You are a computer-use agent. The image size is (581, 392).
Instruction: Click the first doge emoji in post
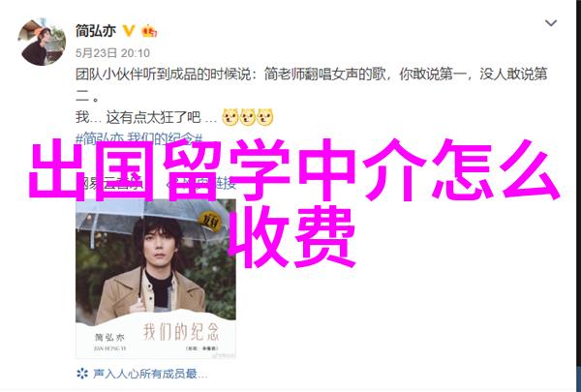click(x=229, y=117)
